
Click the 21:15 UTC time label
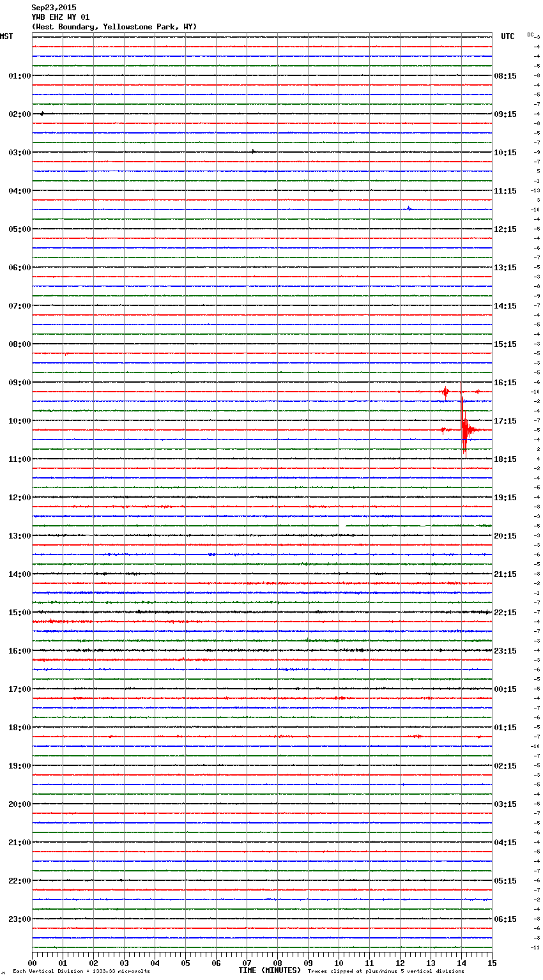tap(505, 574)
